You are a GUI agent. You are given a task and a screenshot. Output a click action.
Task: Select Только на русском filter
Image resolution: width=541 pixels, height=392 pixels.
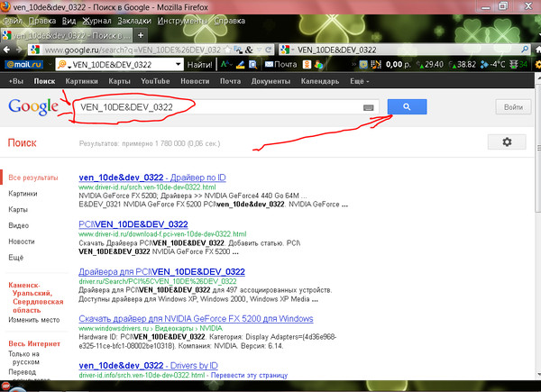point(23,359)
